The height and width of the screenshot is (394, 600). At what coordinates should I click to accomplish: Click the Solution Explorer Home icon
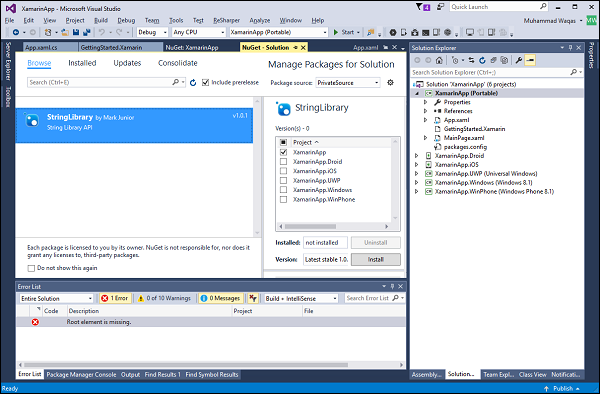[x=439, y=60]
